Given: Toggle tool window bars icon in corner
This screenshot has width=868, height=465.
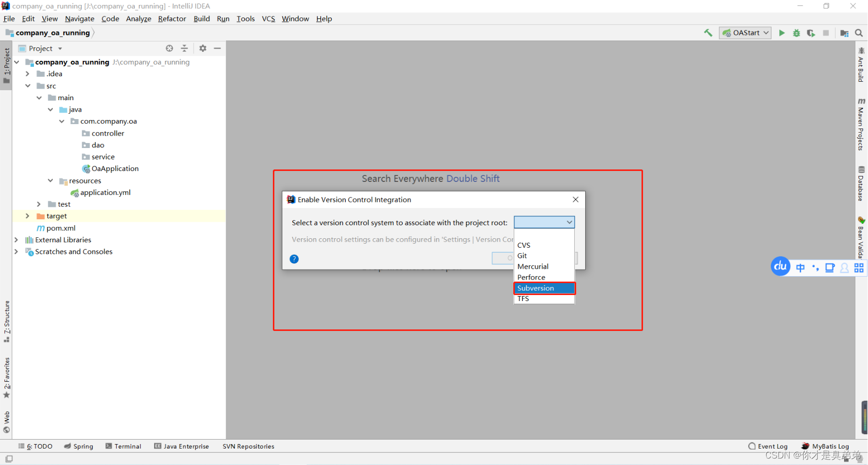Looking at the screenshot, I should coord(9,459).
